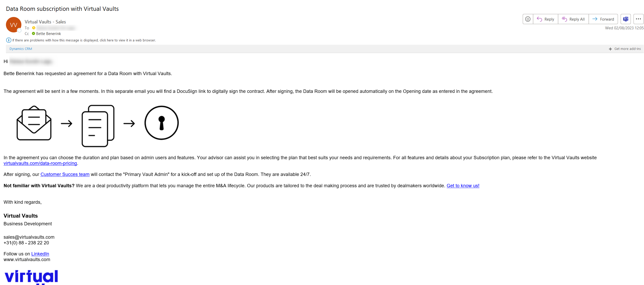Click the VV sender avatar
Image resolution: width=644 pixels, height=285 pixels.
click(14, 25)
